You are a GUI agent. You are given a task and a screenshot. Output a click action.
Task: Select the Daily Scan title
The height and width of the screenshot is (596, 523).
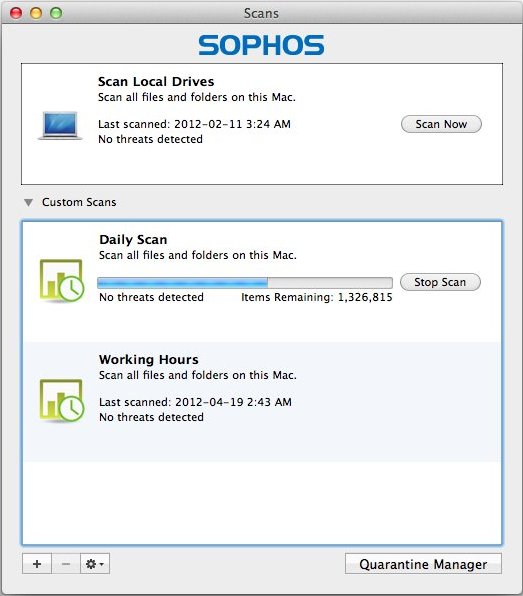point(133,239)
